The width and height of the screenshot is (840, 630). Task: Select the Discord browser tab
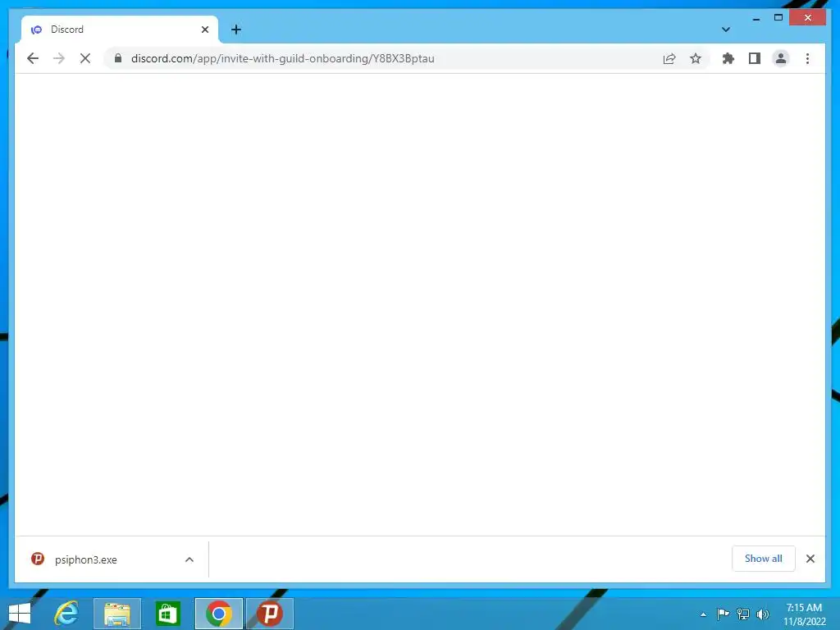[118, 30]
